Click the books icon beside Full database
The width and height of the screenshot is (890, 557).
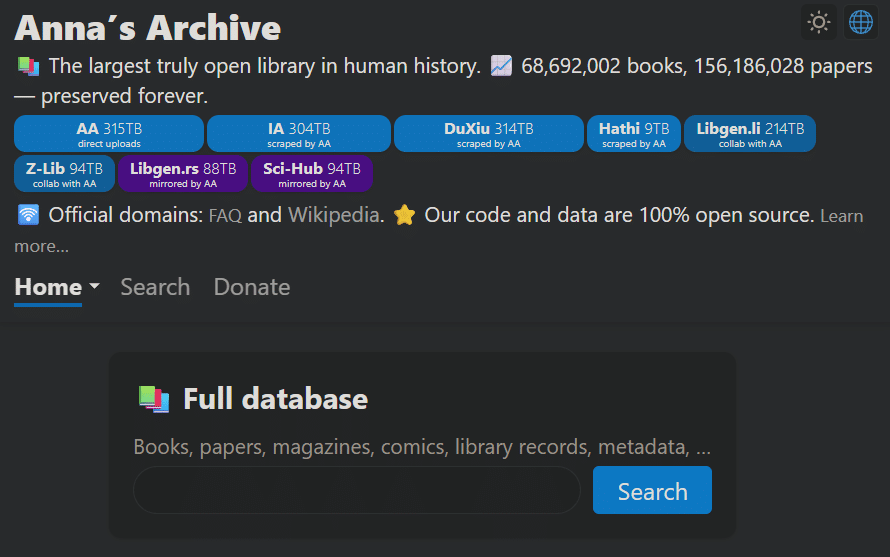[154, 399]
